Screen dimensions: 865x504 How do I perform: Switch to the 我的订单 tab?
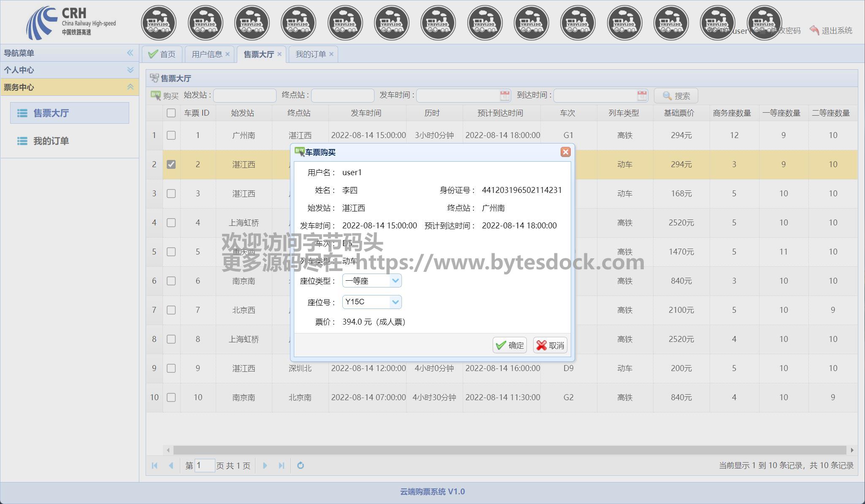(x=310, y=54)
